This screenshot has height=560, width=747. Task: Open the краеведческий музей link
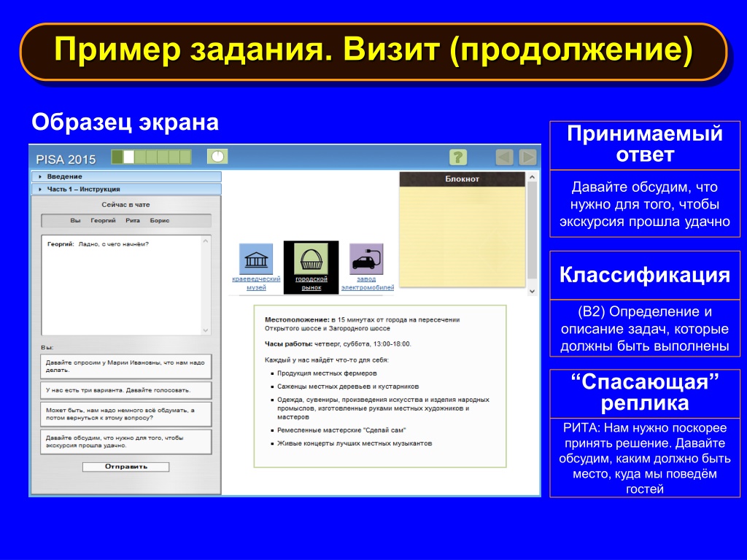[256, 284]
